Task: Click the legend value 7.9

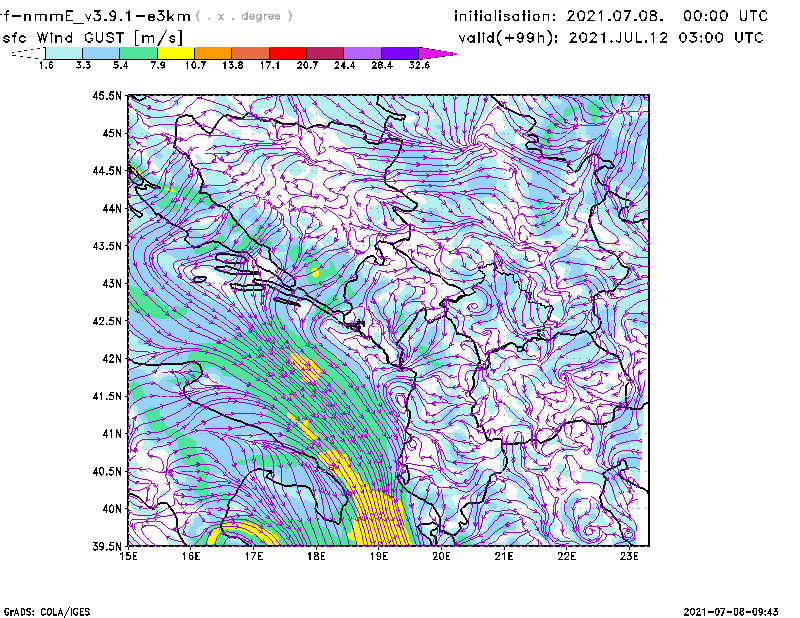Action: (x=158, y=65)
